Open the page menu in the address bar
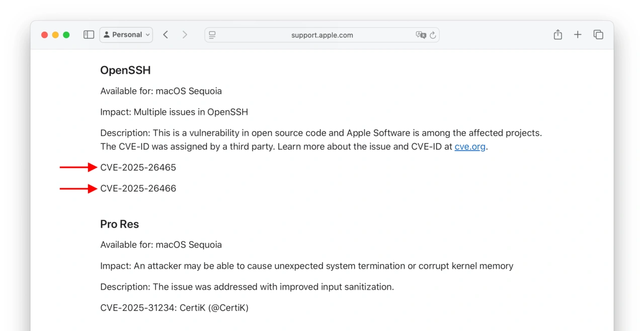This screenshot has width=644, height=331. [212, 35]
